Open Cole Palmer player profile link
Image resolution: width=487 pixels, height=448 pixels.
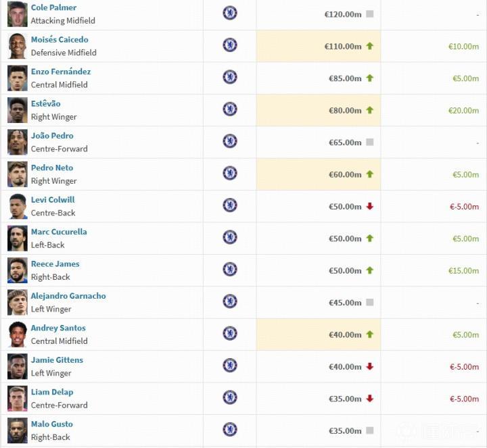pos(53,7)
